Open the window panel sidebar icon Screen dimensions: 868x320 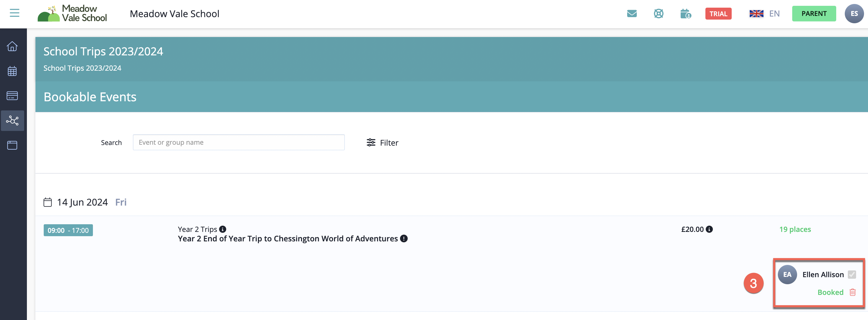[x=12, y=145]
